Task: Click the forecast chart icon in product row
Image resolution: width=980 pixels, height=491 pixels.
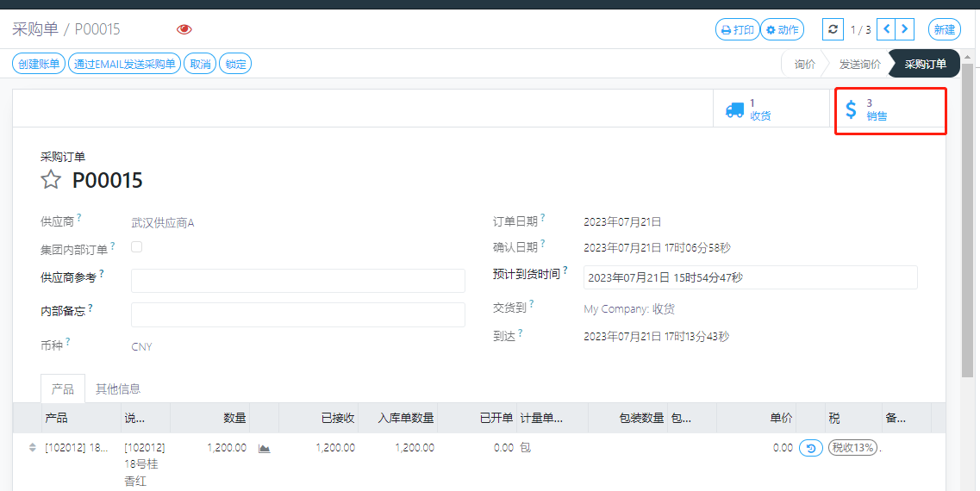Action: pyautogui.click(x=265, y=448)
